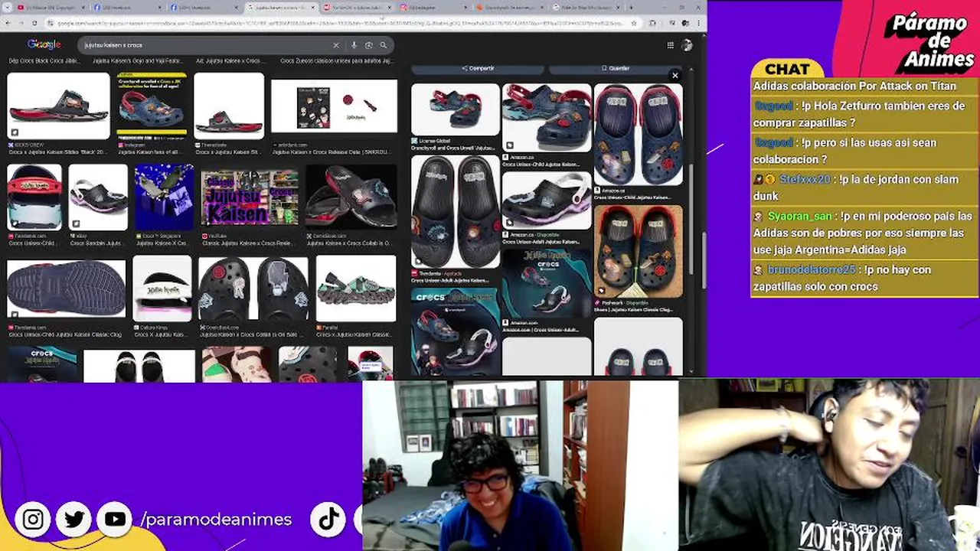980x551 pixels.
Task: Click the magnifier search icon
Action: [384, 45]
